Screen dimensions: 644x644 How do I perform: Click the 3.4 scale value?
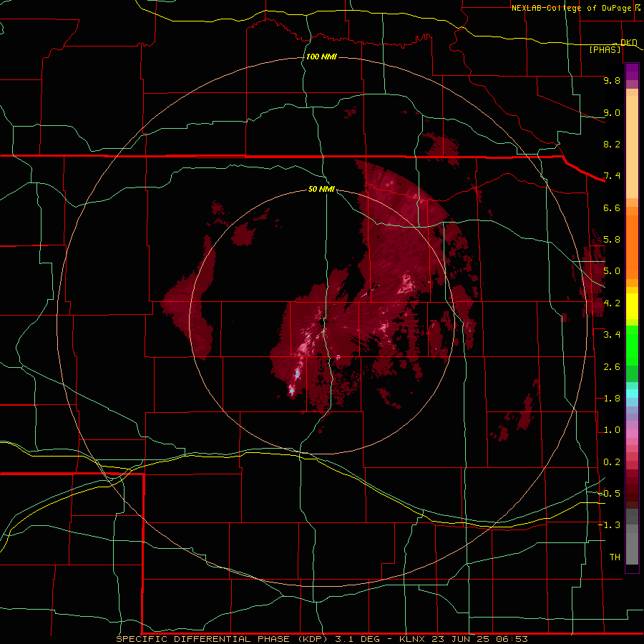[x=612, y=335]
